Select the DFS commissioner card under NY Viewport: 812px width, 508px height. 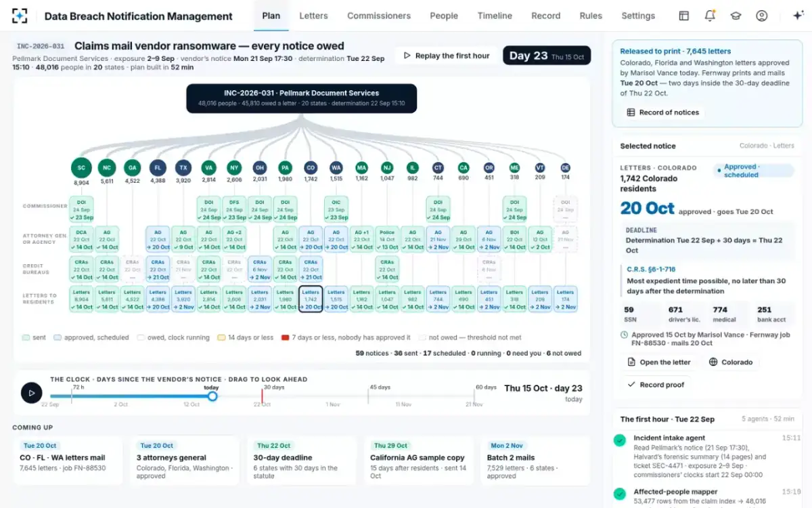[234, 209]
